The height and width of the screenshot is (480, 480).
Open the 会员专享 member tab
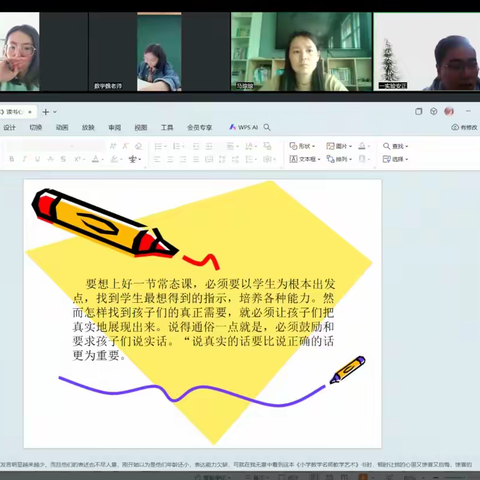pyautogui.click(x=199, y=127)
